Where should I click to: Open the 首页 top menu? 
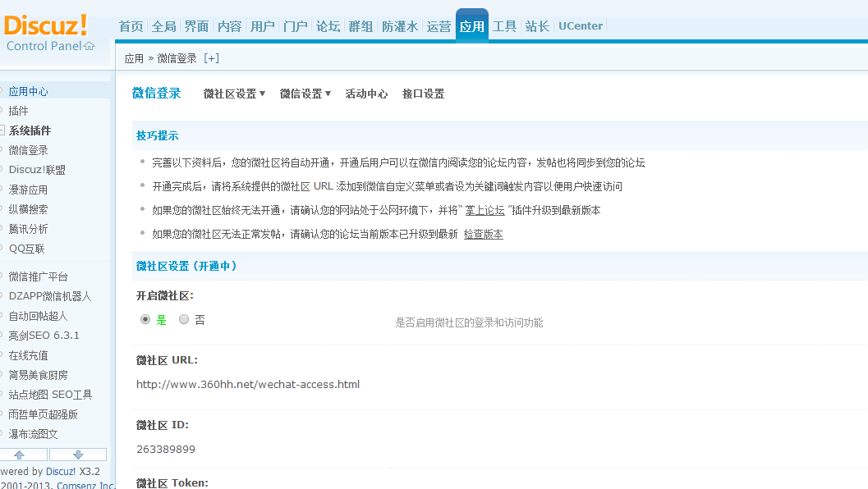(131, 26)
